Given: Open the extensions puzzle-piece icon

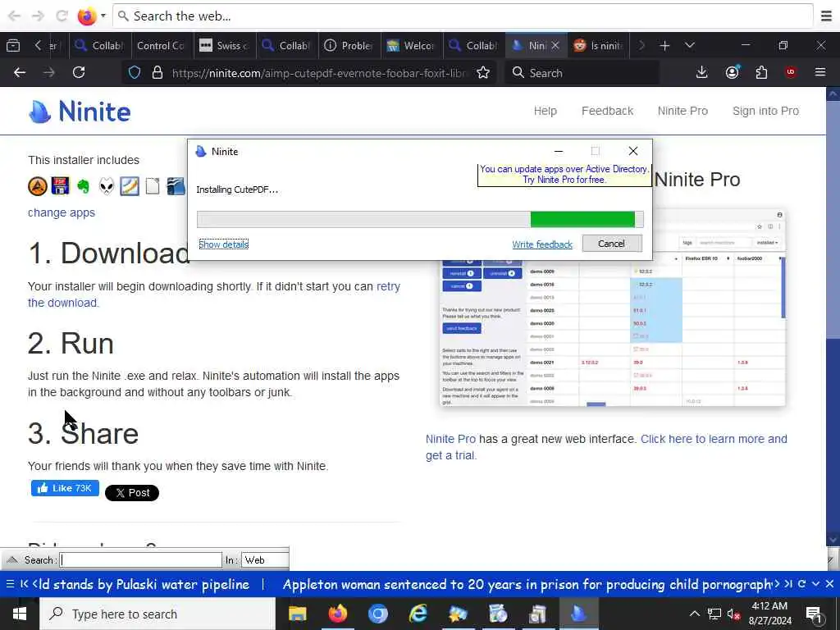Looking at the screenshot, I should (761, 72).
